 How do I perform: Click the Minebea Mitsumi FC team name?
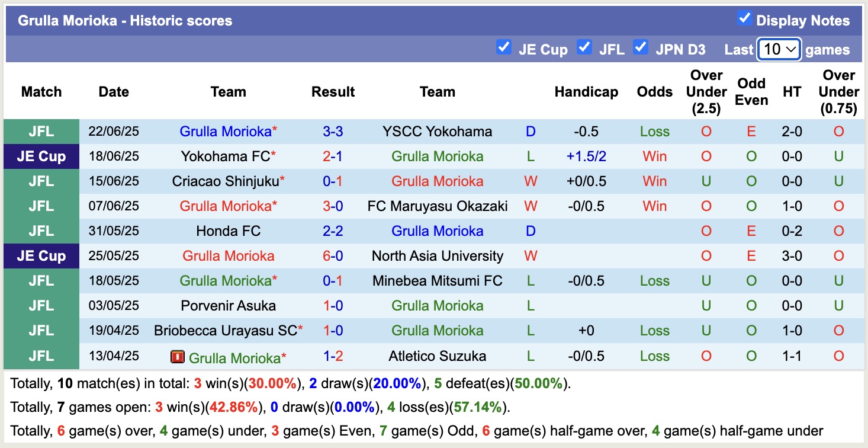click(437, 280)
